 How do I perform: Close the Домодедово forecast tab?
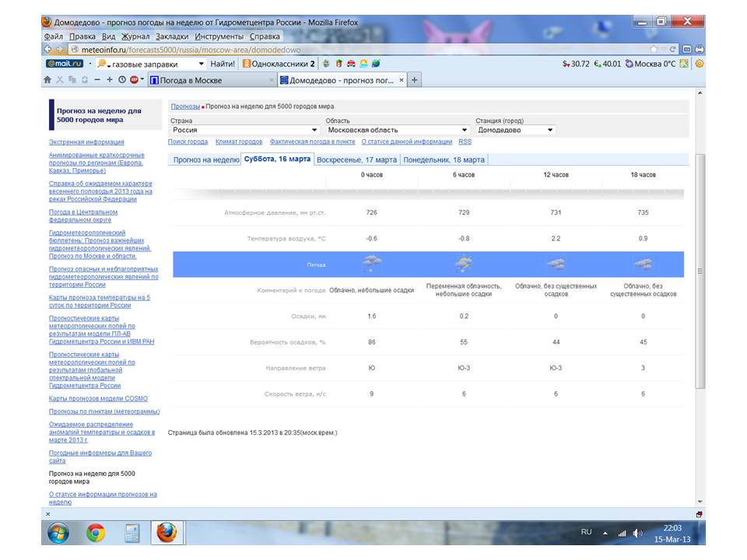pyautogui.click(x=402, y=80)
